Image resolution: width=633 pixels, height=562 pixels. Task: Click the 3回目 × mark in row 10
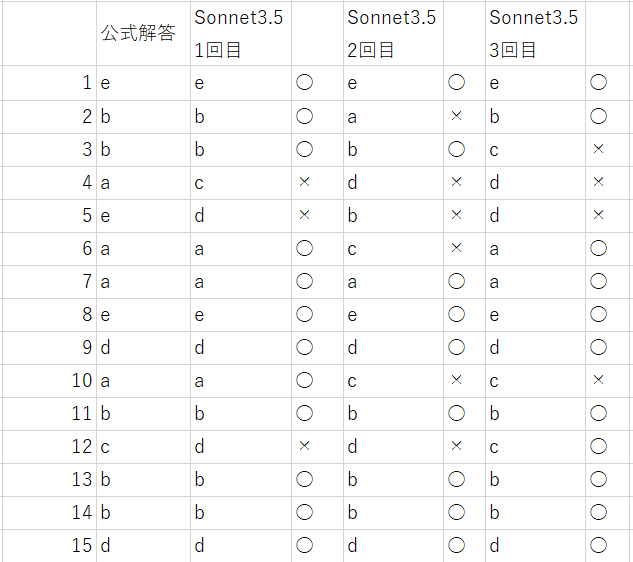[x=599, y=380]
